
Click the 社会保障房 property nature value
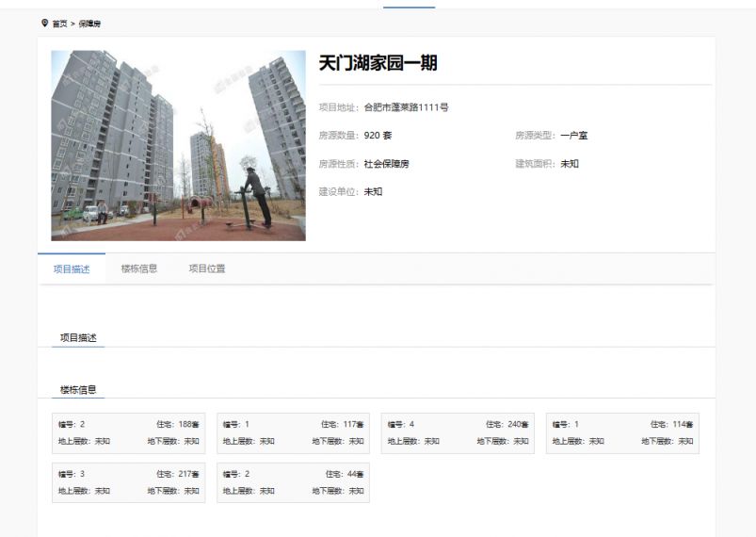pyautogui.click(x=386, y=164)
